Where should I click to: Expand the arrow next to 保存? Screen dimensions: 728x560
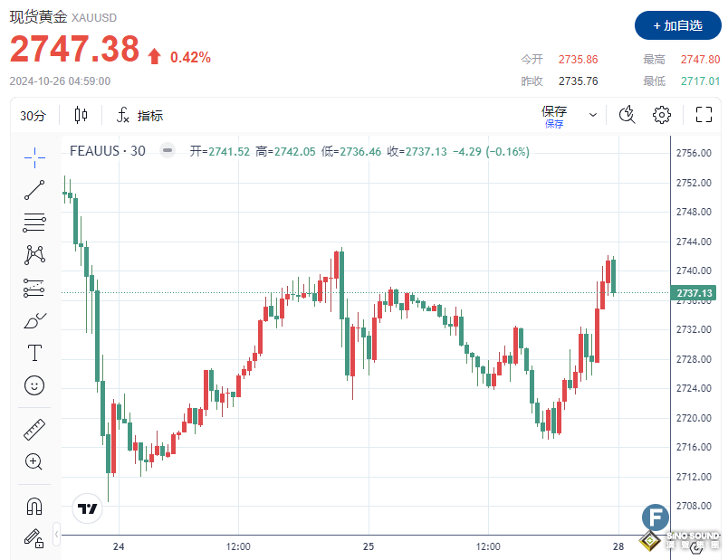click(593, 115)
